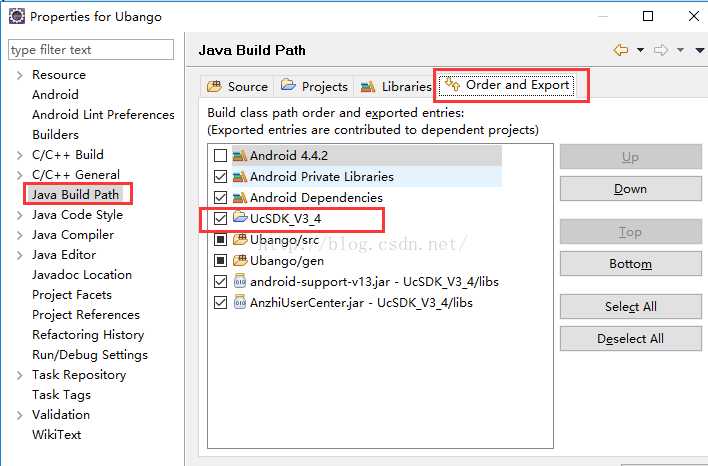Select the Order and Export tab
The image size is (708, 466).
pyautogui.click(x=507, y=85)
